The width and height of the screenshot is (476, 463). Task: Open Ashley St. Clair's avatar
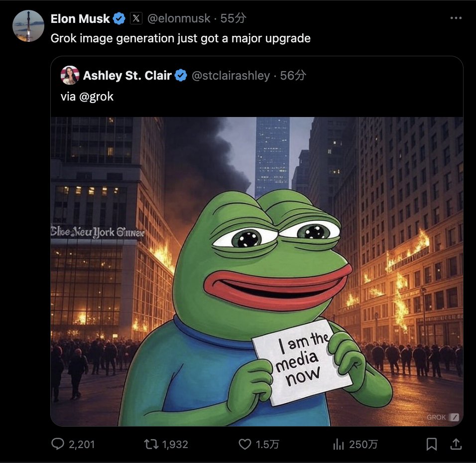coord(70,75)
